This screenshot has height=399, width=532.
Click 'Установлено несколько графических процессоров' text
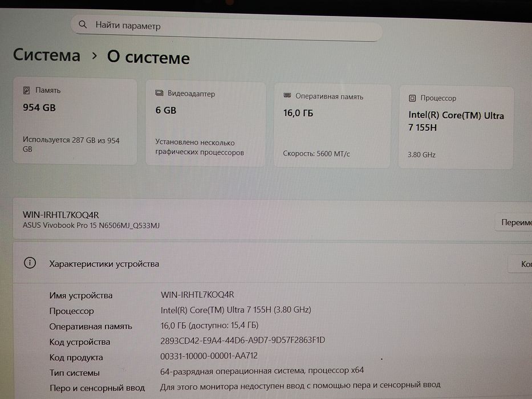(x=200, y=147)
